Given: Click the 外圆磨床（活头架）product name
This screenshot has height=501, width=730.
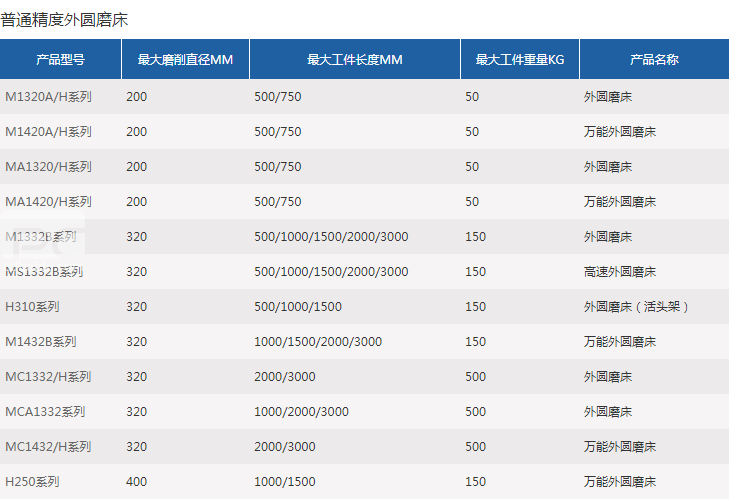Looking at the screenshot, I should pos(637,307).
